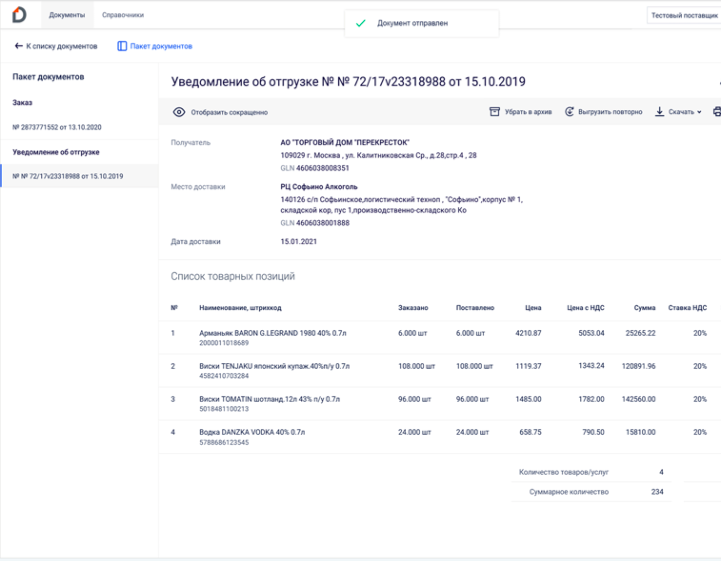721x561 pixels.
Task: Switch to the Справочники tab
Action: [x=123, y=16]
